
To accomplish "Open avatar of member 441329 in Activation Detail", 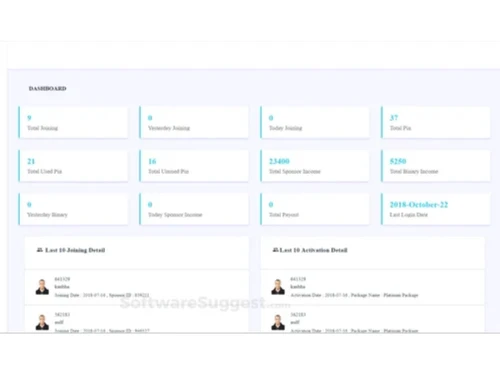I will click(278, 287).
